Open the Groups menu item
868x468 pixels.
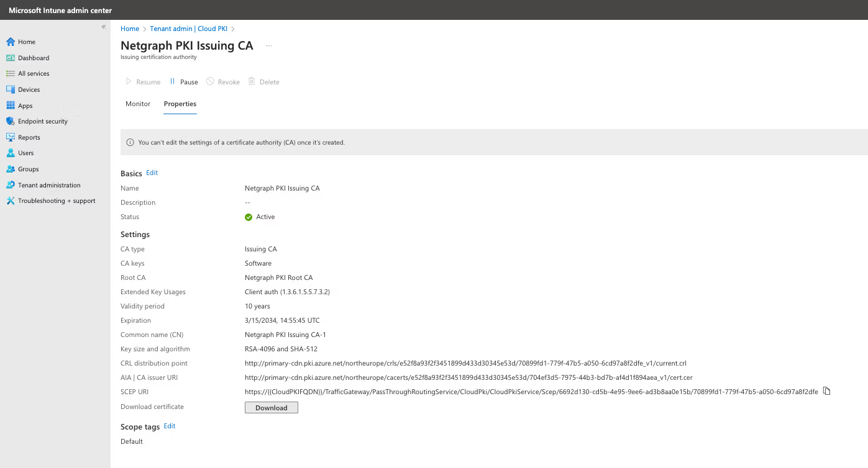29,169
